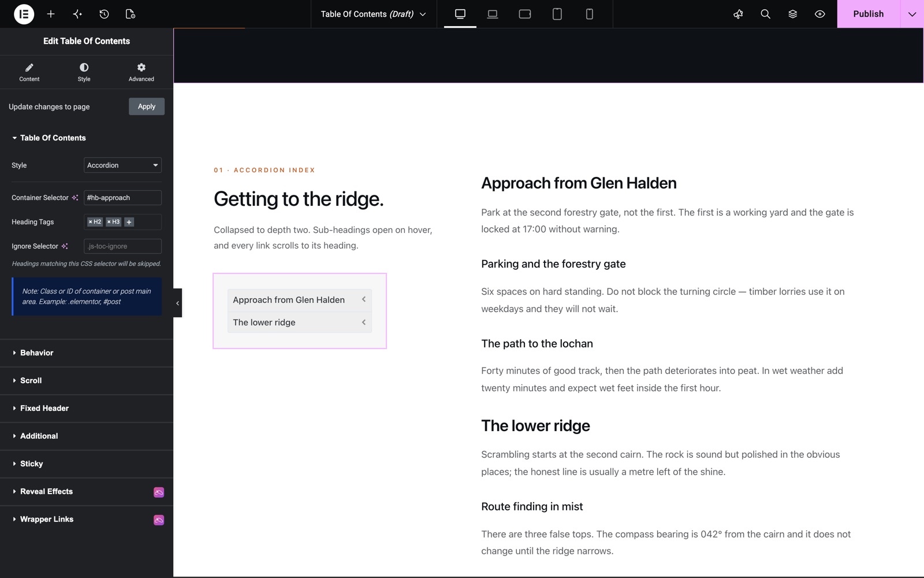Open the Publish options arrow
The width and height of the screenshot is (924, 578).
click(x=912, y=14)
